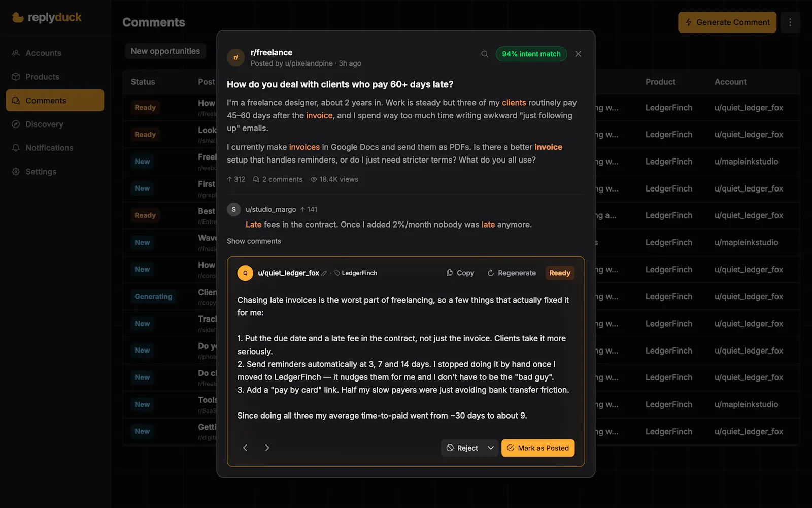Click the Product column header

660,82
